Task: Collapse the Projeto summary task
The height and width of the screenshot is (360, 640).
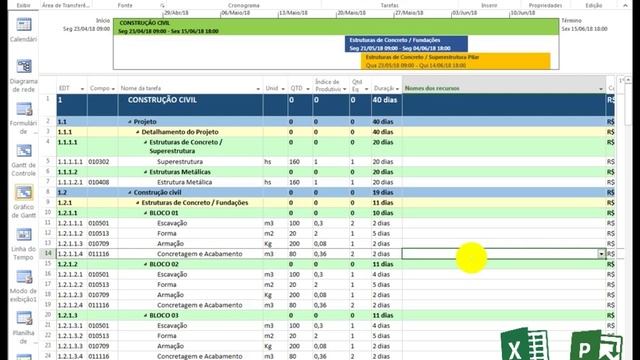Action: click(130, 122)
